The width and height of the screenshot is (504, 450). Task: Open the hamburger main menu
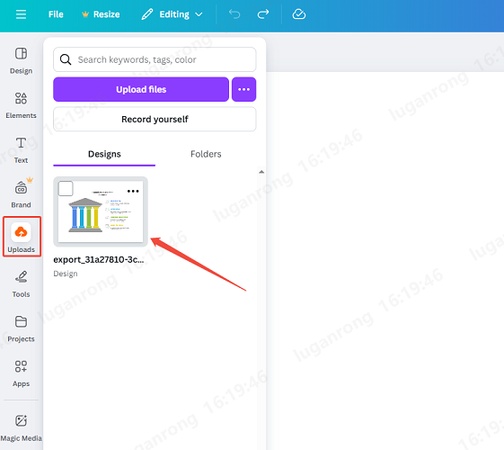(x=21, y=14)
